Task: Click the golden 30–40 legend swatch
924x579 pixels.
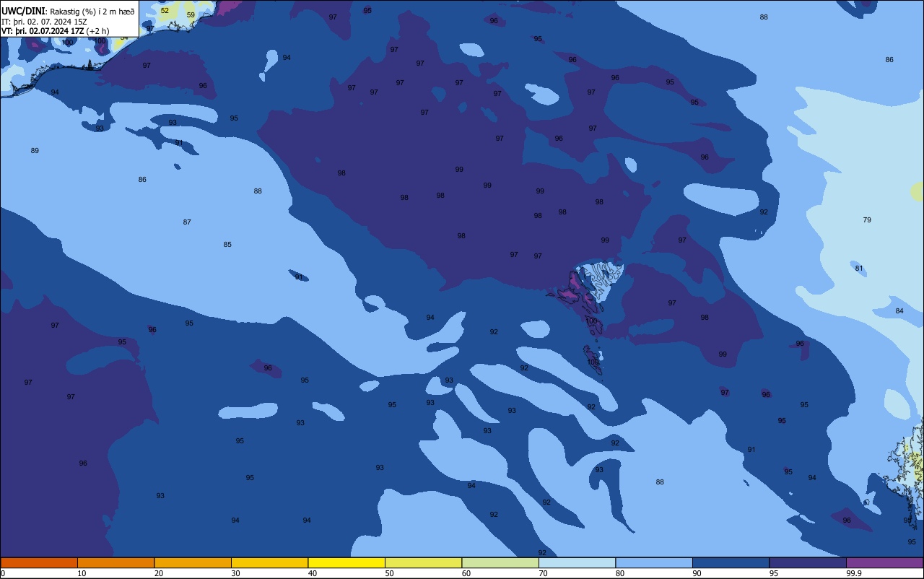Action: click(x=269, y=562)
